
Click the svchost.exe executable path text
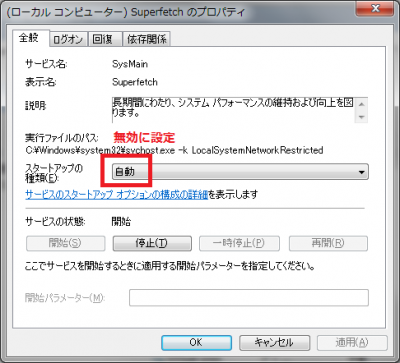174,150
